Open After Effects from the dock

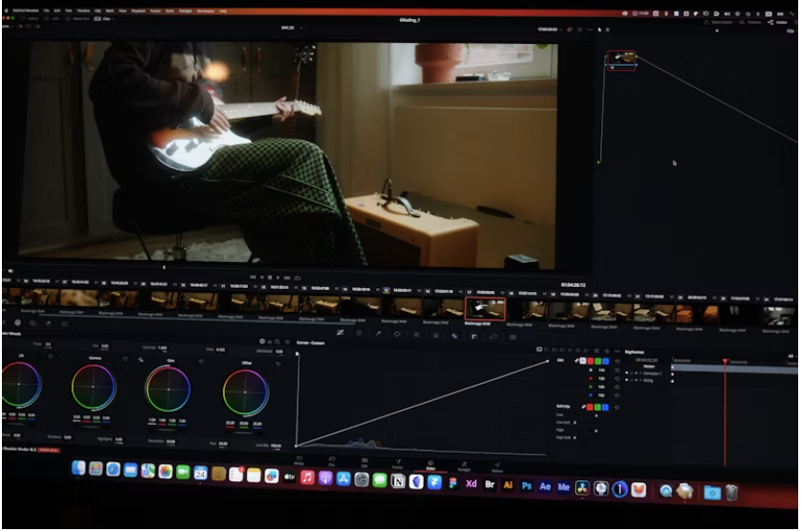point(545,486)
